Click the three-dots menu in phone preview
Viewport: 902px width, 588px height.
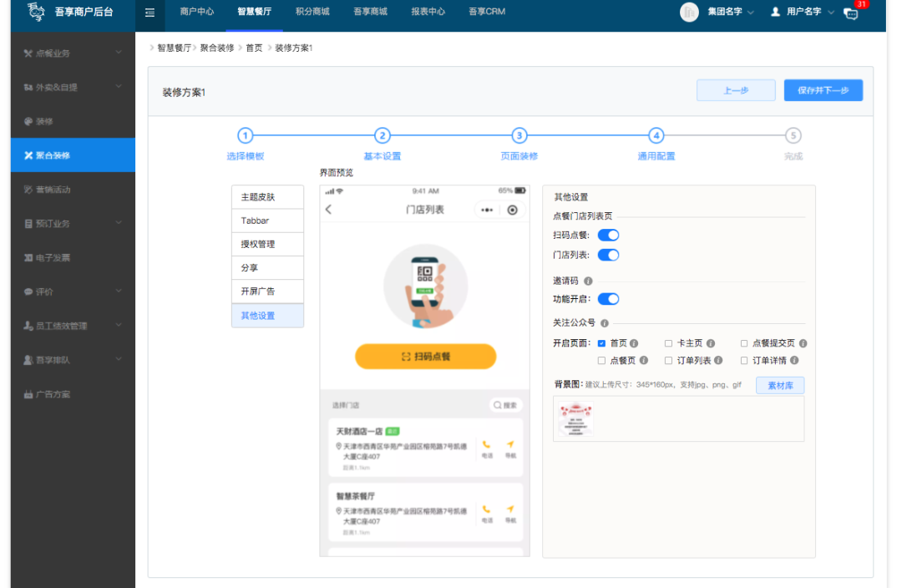pyautogui.click(x=487, y=210)
